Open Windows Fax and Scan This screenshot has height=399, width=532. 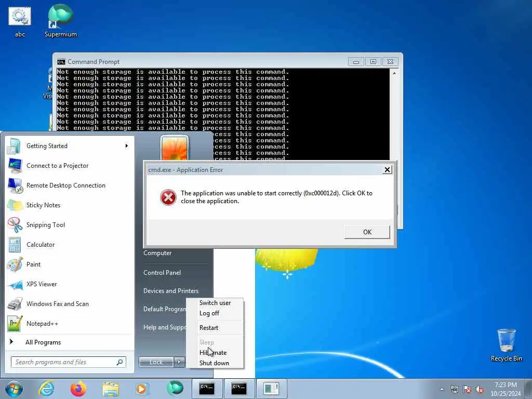(70, 303)
